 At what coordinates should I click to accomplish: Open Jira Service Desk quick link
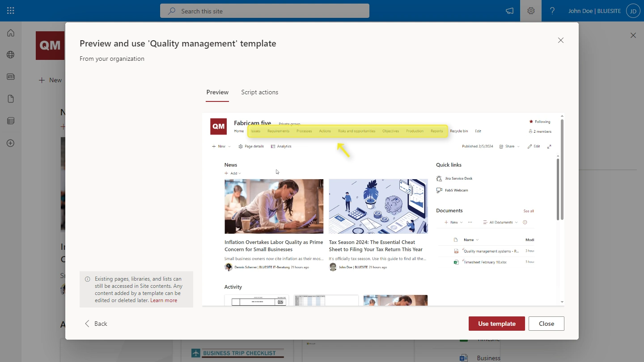[x=454, y=178]
